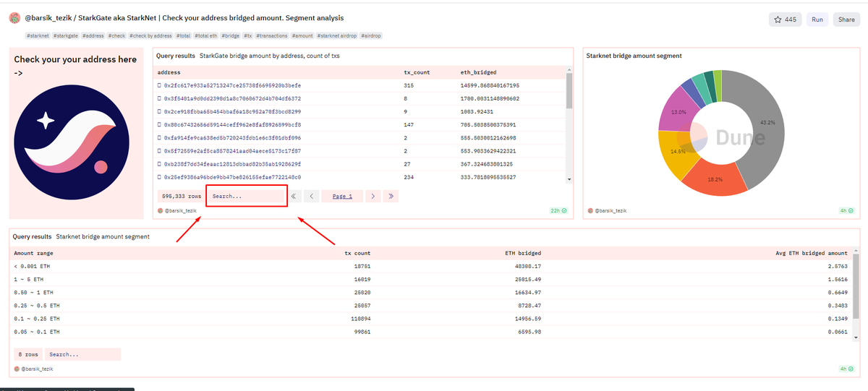868x391 pixels.
Task: Click the #airdrop tag
Action: click(370, 35)
